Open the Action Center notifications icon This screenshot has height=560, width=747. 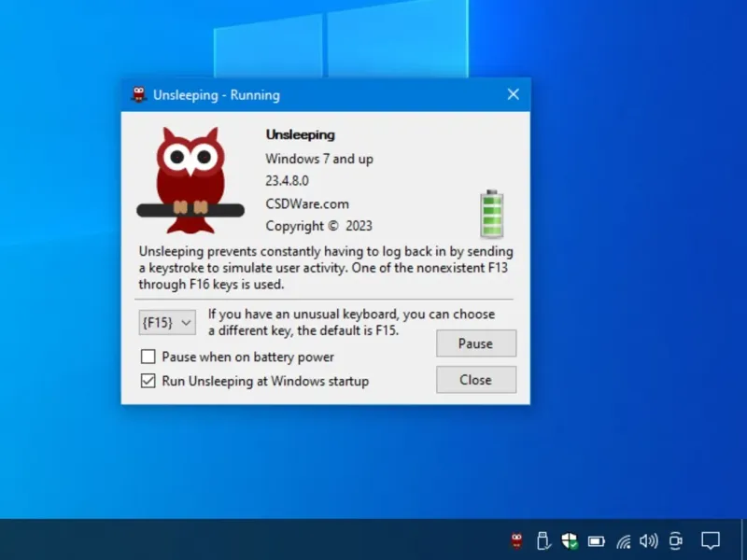711,541
